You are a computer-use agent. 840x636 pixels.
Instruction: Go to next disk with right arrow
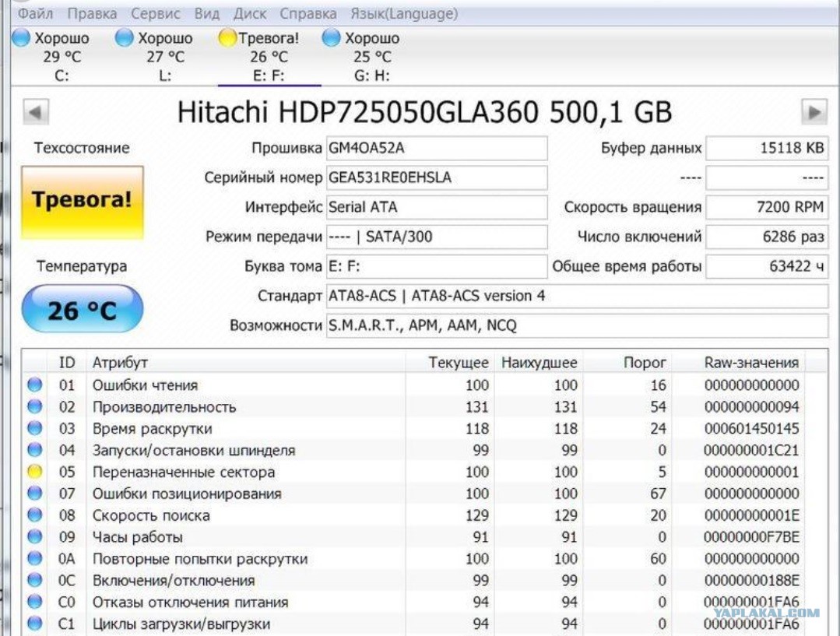coord(814,112)
